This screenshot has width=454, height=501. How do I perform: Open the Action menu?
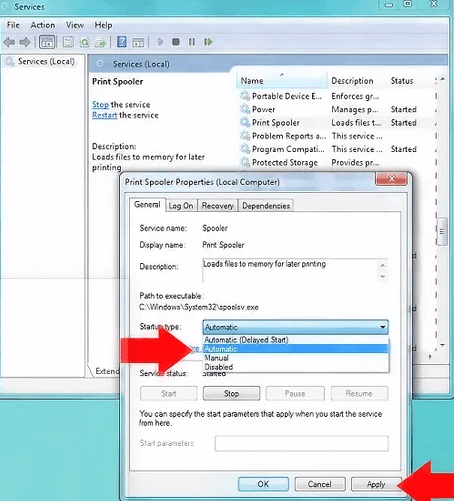(43, 25)
